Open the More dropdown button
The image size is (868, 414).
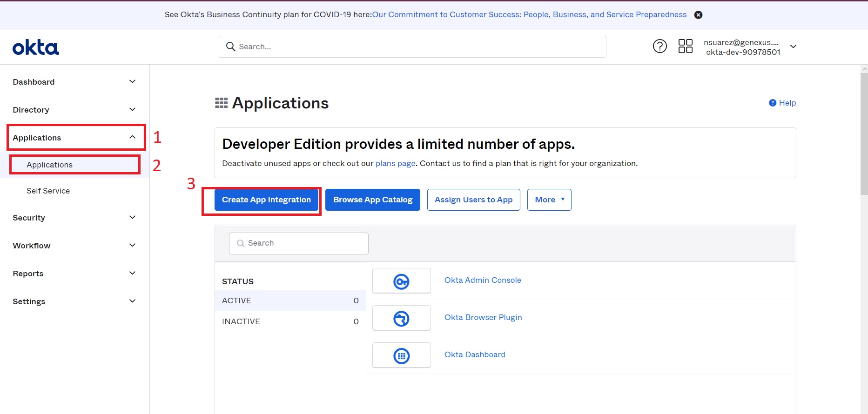549,200
